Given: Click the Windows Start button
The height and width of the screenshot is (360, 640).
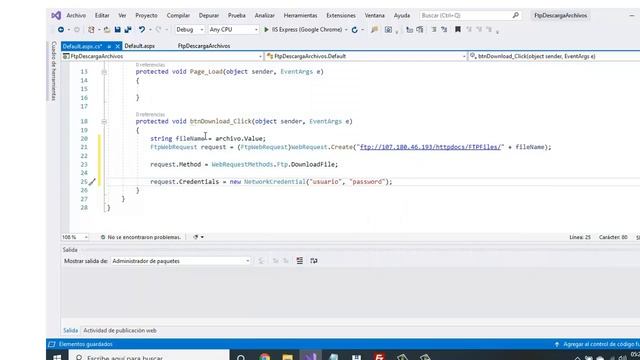Looking at the screenshot, I should [57, 357].
